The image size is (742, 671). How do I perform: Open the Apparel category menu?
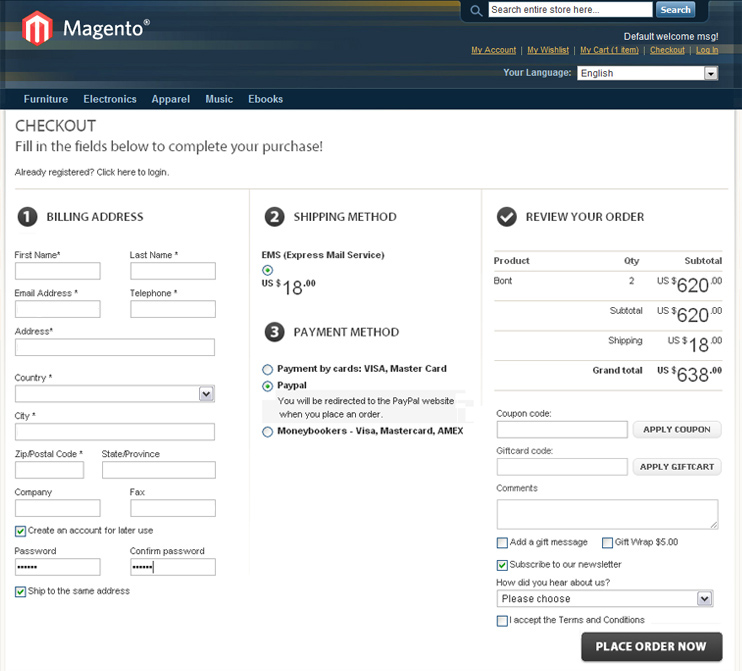[x=170, y=99]
